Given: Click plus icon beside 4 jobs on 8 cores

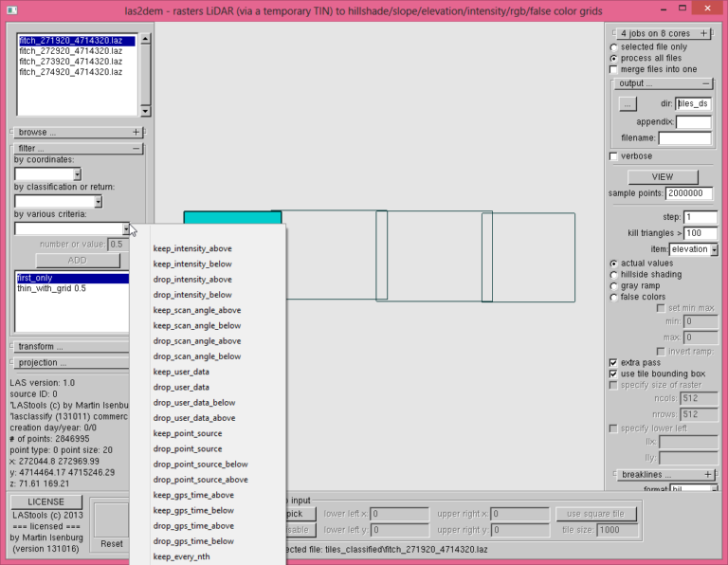Looking at the screenshot, I should (x=703, y=33).
